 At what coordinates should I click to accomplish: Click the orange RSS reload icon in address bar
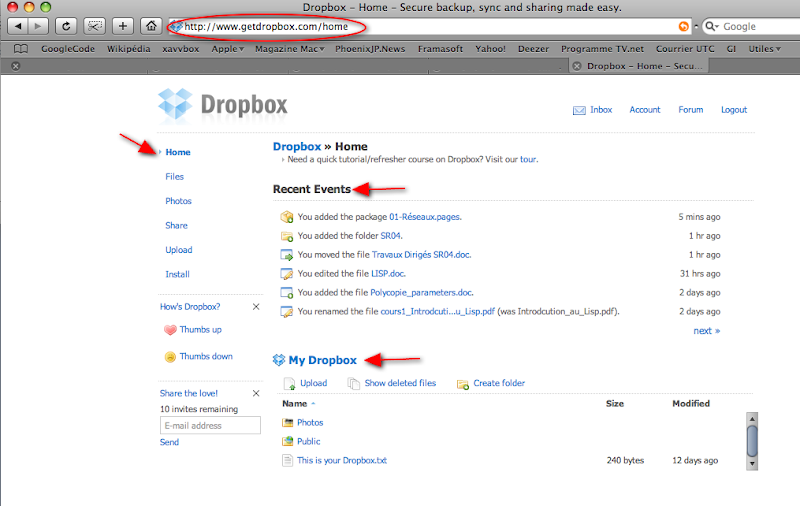pyautogui.click(x=683, y=27)
